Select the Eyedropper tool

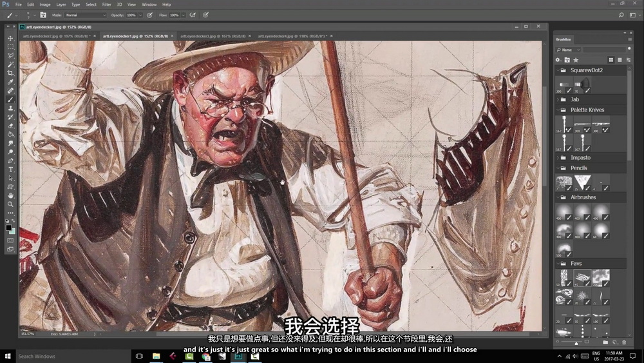click(x=10, y=82)
